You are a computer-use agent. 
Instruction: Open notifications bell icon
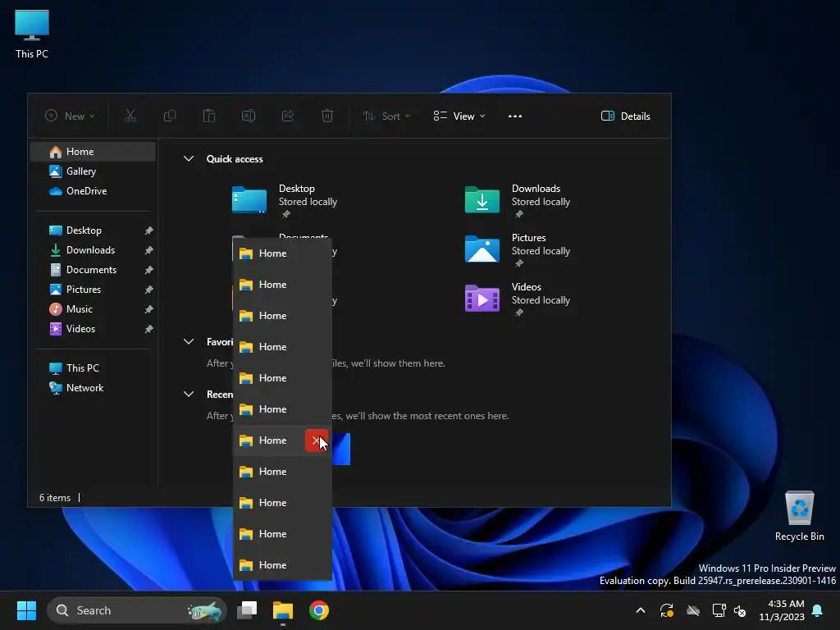click(x=818, y=610)
